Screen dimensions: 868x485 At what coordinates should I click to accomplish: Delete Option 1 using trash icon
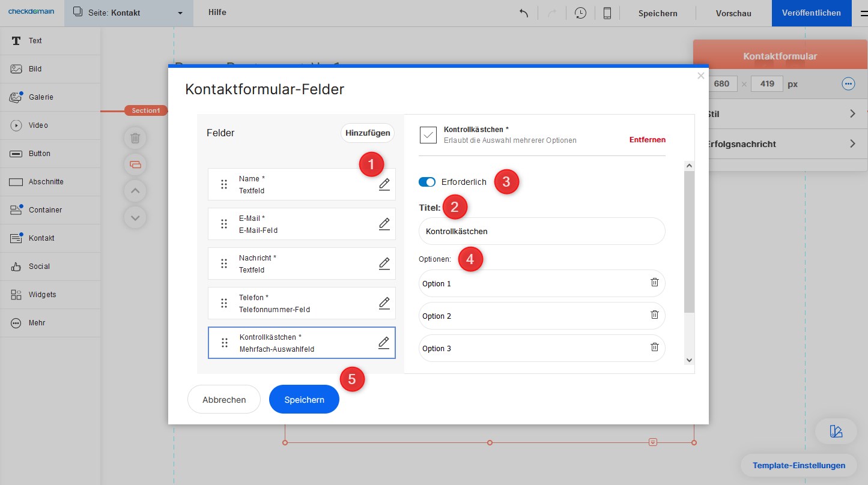(655, 282)
